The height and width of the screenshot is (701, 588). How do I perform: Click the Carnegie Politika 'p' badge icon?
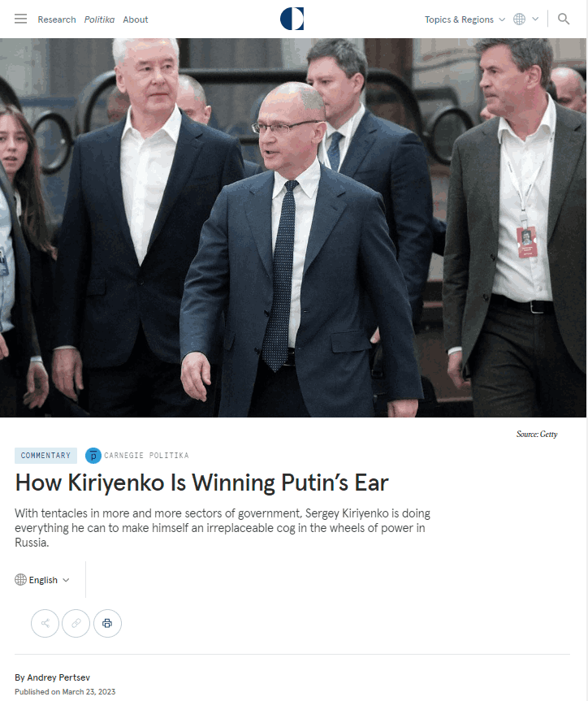(93, 456)
